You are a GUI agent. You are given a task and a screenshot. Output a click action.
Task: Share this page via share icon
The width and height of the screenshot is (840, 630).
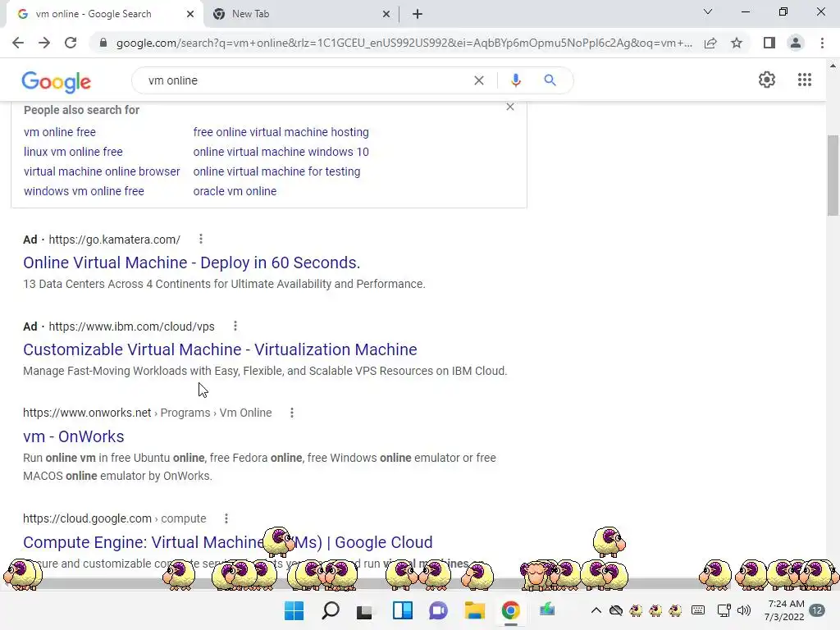pos(710,43)
